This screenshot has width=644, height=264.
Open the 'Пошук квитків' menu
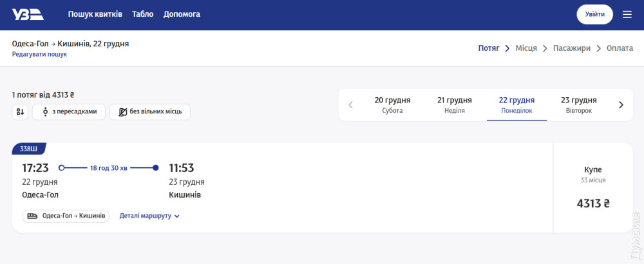pyautogui.click(x=95, y=14)
